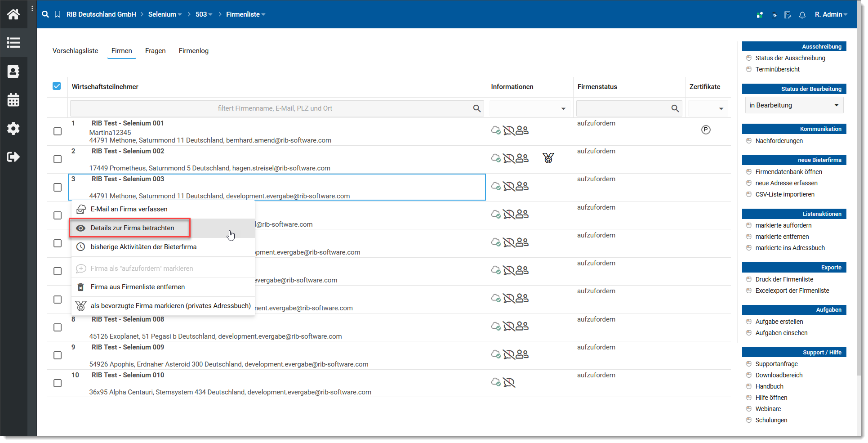Open the three-dot sidebar options
868x443 pixels.
coord(32,9)
